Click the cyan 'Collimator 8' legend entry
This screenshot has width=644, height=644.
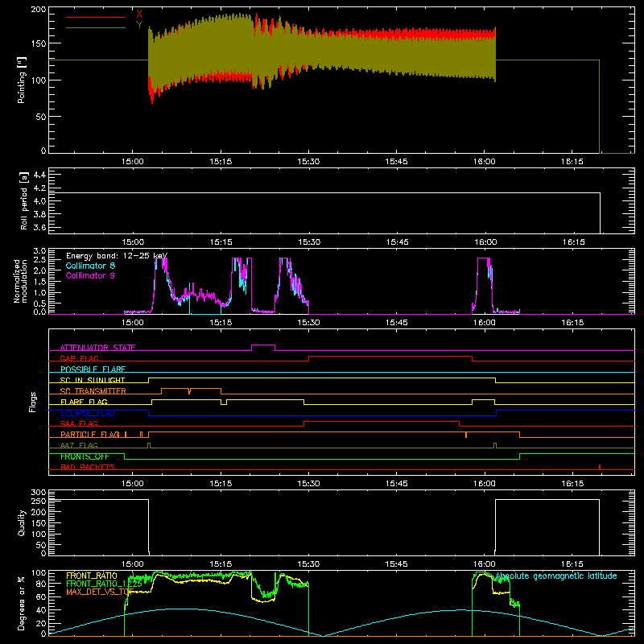coord(90,266)
